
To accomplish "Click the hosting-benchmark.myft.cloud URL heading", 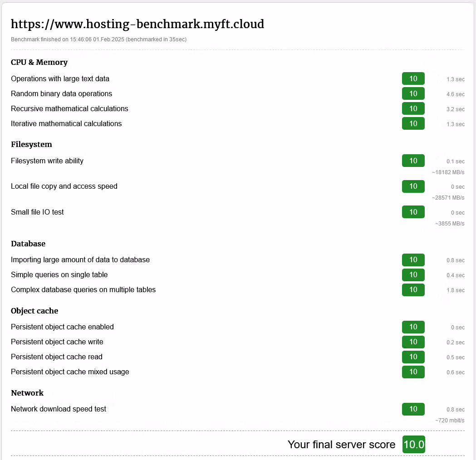I will 137,24.
